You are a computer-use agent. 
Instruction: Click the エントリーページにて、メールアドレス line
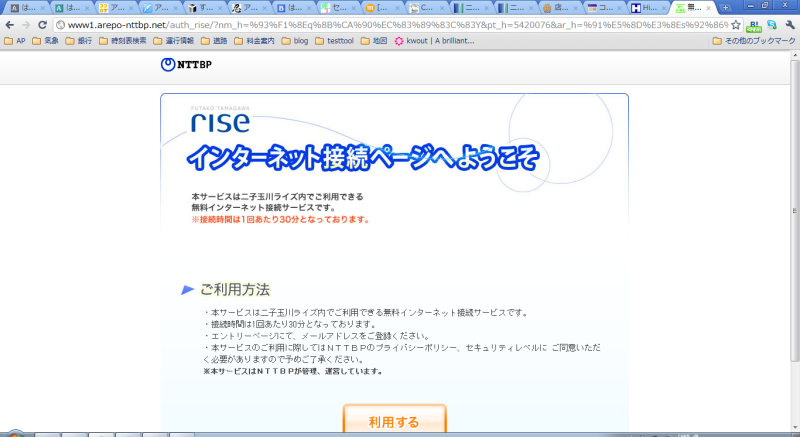[317, 336]
